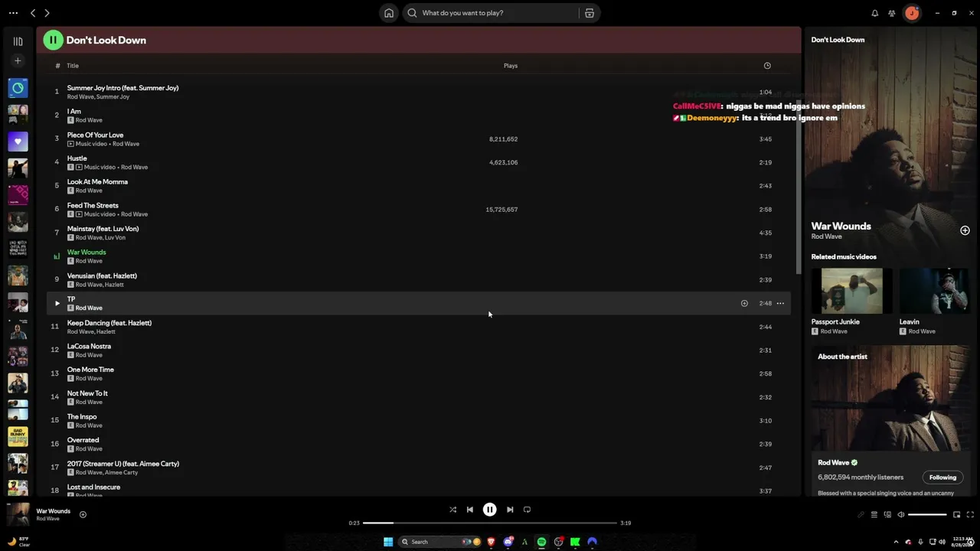Open Leavin music video thumbnail
This screenshot has width=980, height=551.
[x=934, y=291]
